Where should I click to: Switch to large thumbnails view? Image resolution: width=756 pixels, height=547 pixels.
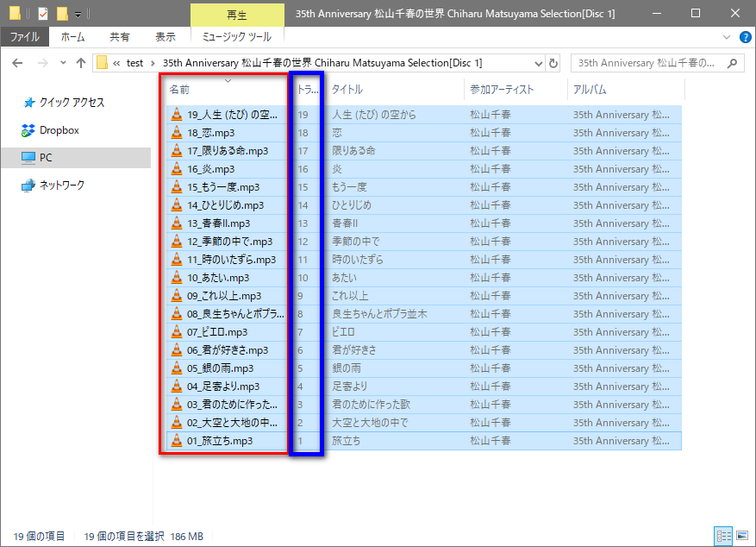tap(741, 536)
